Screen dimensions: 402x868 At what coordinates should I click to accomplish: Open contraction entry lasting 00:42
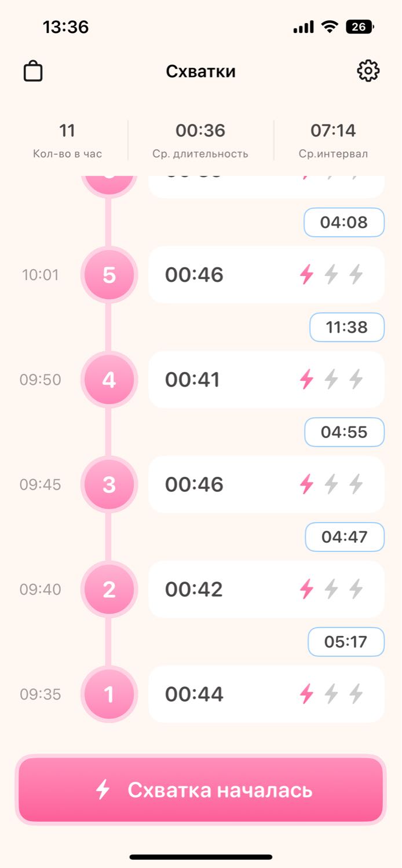(266, 589)
